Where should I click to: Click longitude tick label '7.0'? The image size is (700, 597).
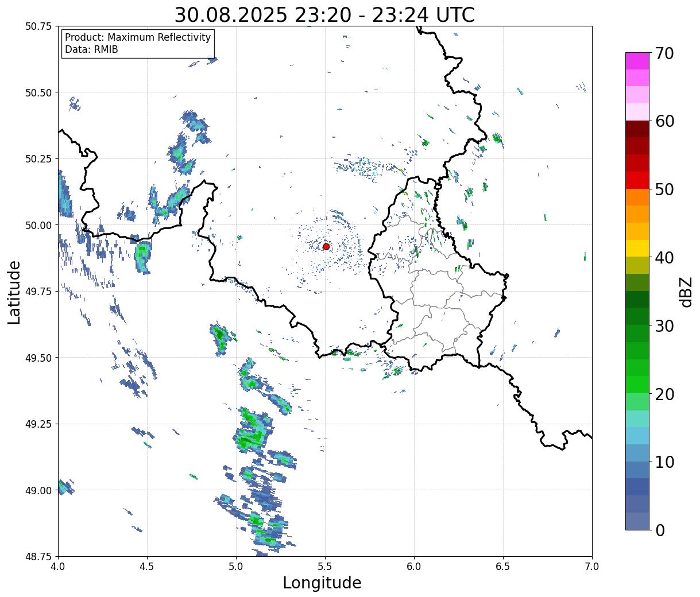point(592,567)
